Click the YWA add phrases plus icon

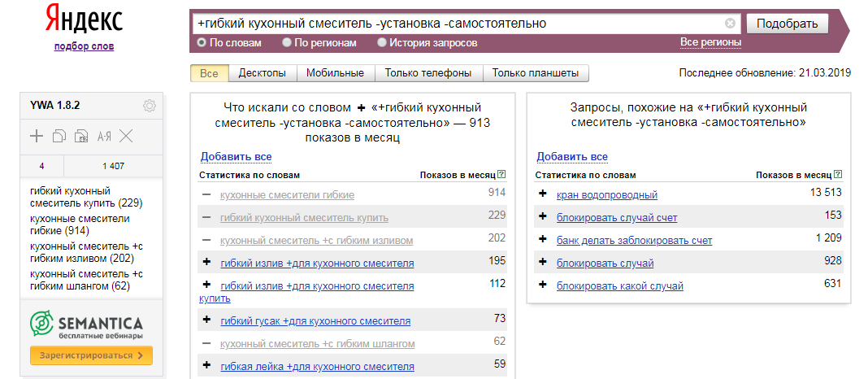pos(37,136)
